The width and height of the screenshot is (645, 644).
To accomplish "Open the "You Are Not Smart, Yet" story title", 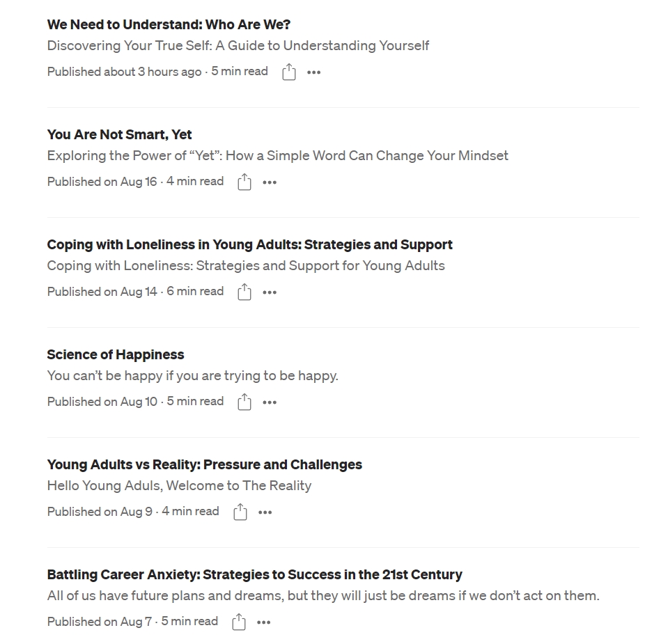I will tap(119, 134).
